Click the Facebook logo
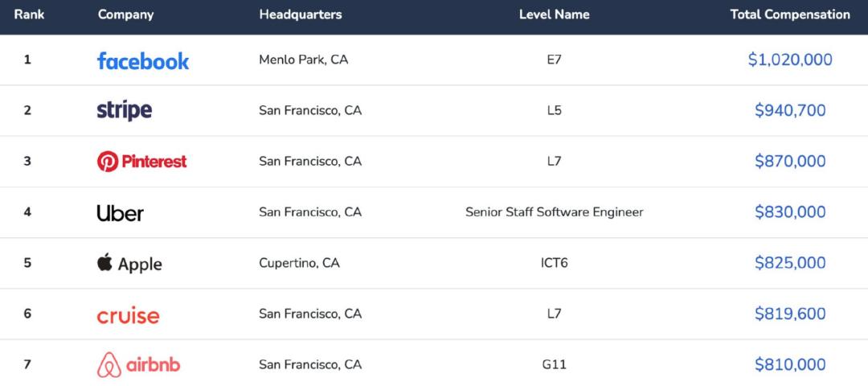868x386 pixels. pos(143,61)
